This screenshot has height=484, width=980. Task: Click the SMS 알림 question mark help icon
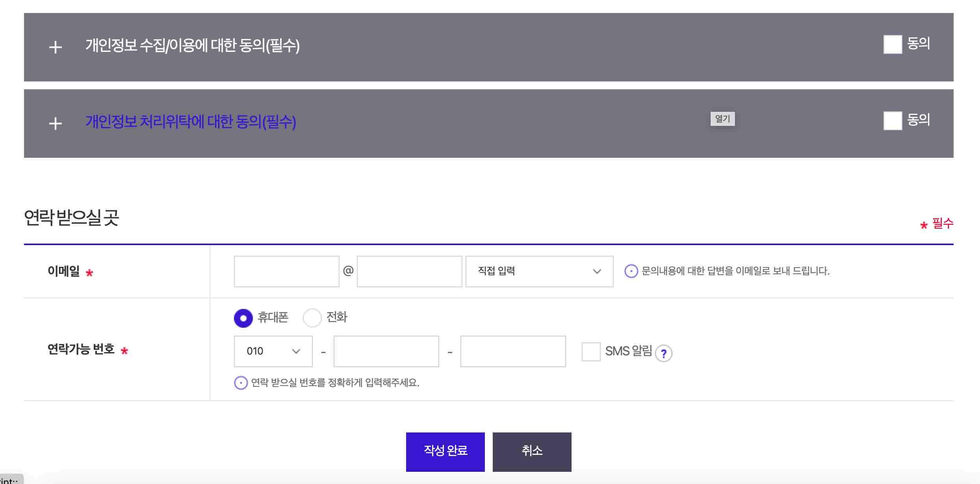tap(664, 353)
